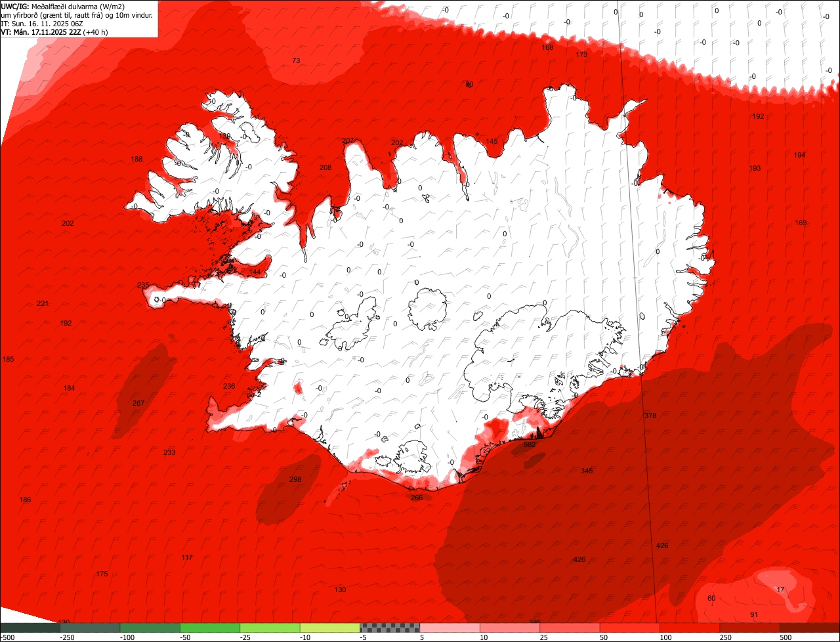Viewport: 840px width, 642px height.
Task: Click the initial time 'IT: Sun. 16. 11. 2025 06Z'
Action: click(x=42, y=23)
